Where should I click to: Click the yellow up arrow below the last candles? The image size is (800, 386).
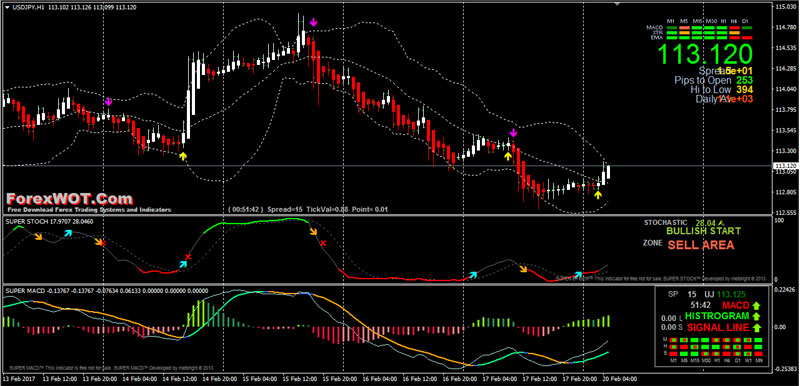(597, 194)
